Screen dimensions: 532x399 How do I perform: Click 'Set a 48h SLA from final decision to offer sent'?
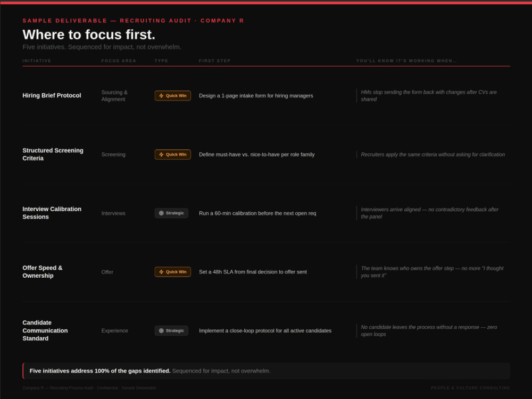pos(253,272)
